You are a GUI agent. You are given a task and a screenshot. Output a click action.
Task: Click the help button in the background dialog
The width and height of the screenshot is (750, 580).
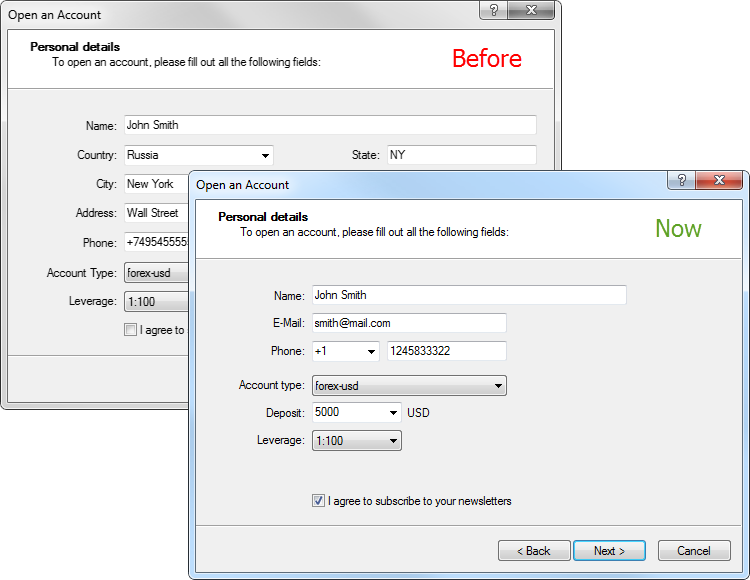coord(494,11)
